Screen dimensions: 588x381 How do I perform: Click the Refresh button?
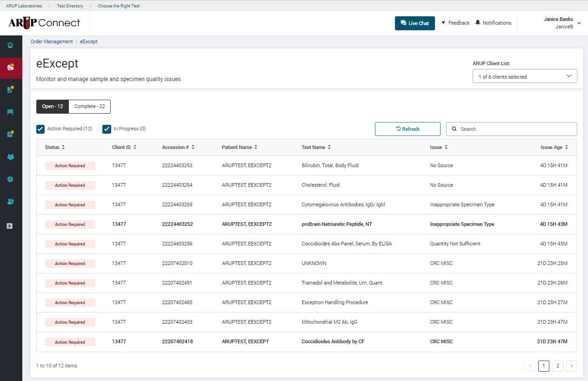pyautogui.click(x=408, y=129)
